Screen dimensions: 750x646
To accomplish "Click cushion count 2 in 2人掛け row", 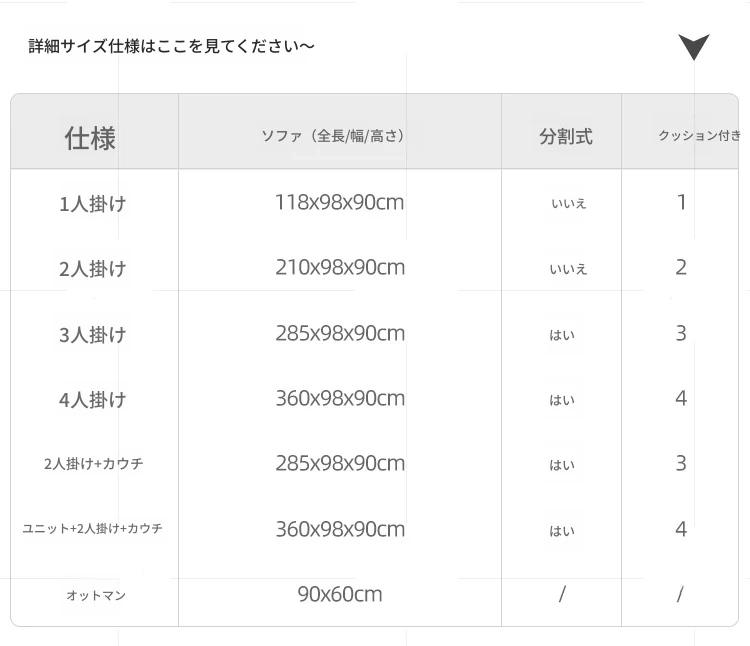I will (681, 267).
